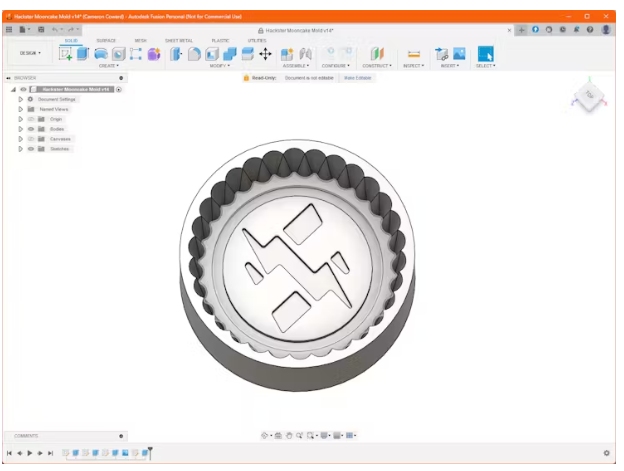Toggle visibility of Bodies folder
Viewport: 624px width, 471px height.
(x=31, y=129)
